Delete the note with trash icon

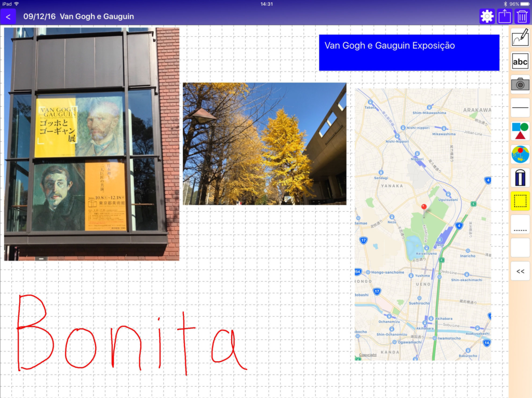(x=522, y=17)
